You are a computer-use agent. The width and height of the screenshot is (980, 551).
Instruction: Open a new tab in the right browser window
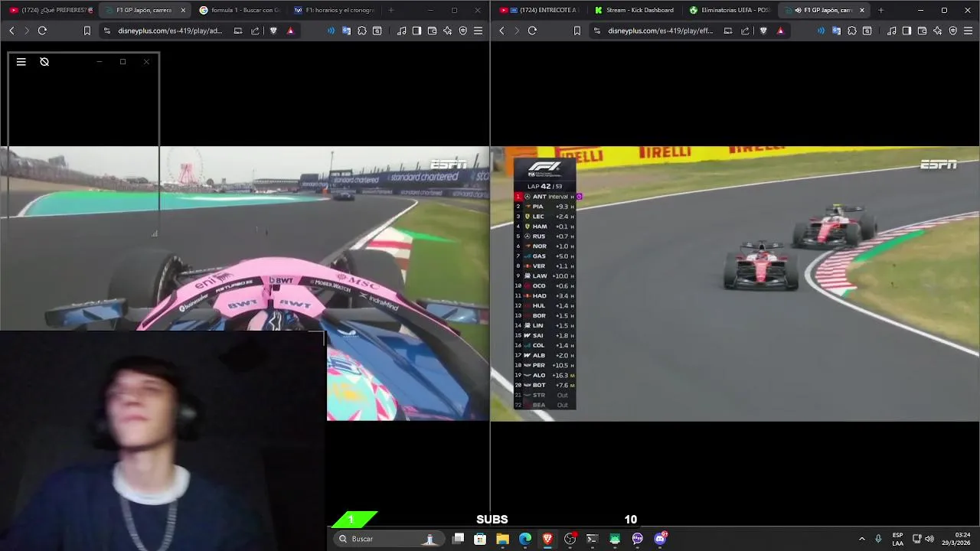(x=880, y=10)
